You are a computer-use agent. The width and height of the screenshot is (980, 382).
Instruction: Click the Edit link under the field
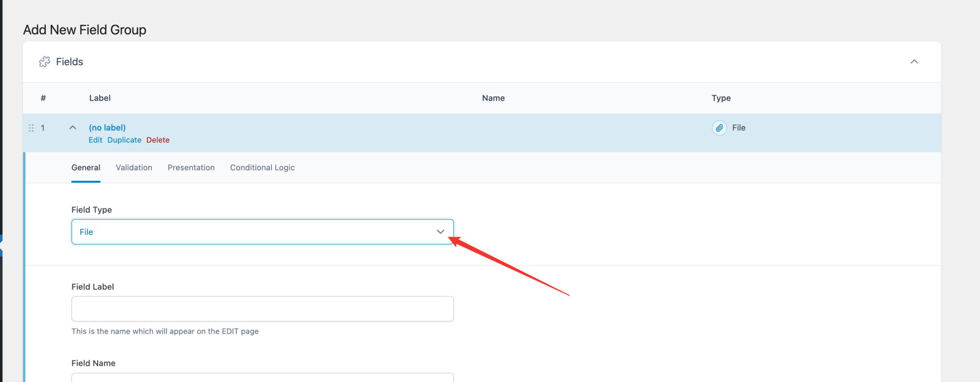coord(95,140)
